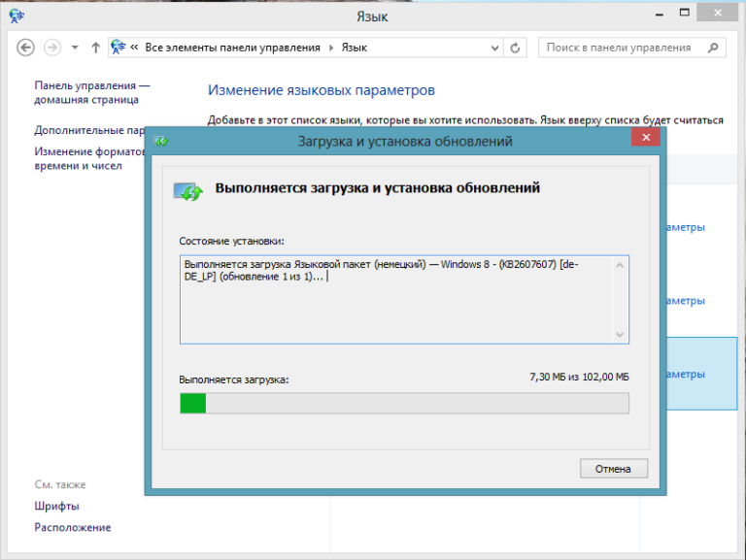Click the 'Выполняется загрузка:' label
The width and height of the screenshot is (746, 560).
(x=233, y=379)
